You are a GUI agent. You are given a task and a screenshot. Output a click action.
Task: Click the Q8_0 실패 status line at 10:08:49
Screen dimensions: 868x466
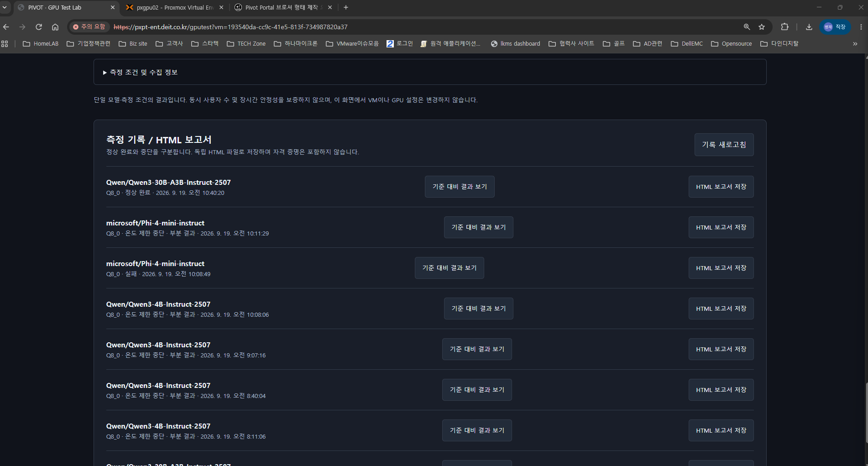tap(158, 274)
